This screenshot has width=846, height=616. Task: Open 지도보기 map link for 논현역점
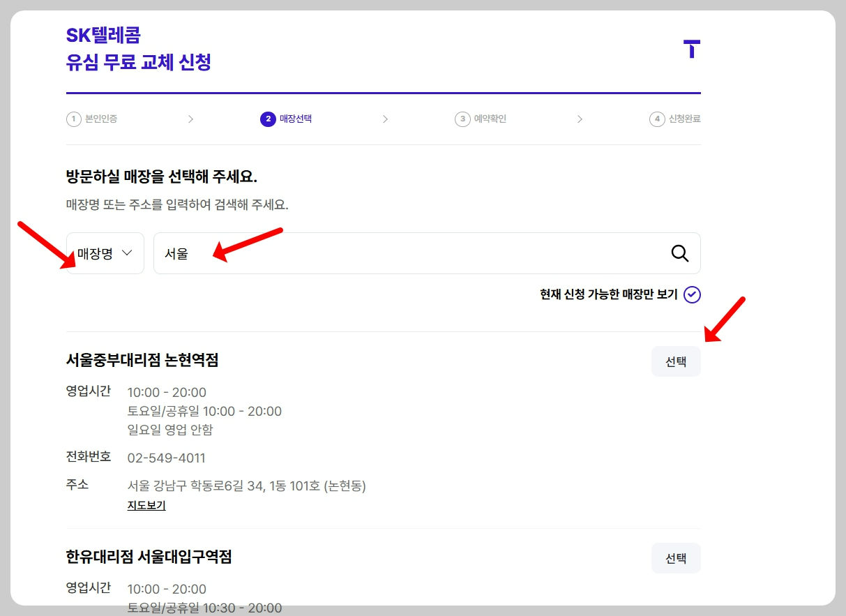click(x=146, y=506)
